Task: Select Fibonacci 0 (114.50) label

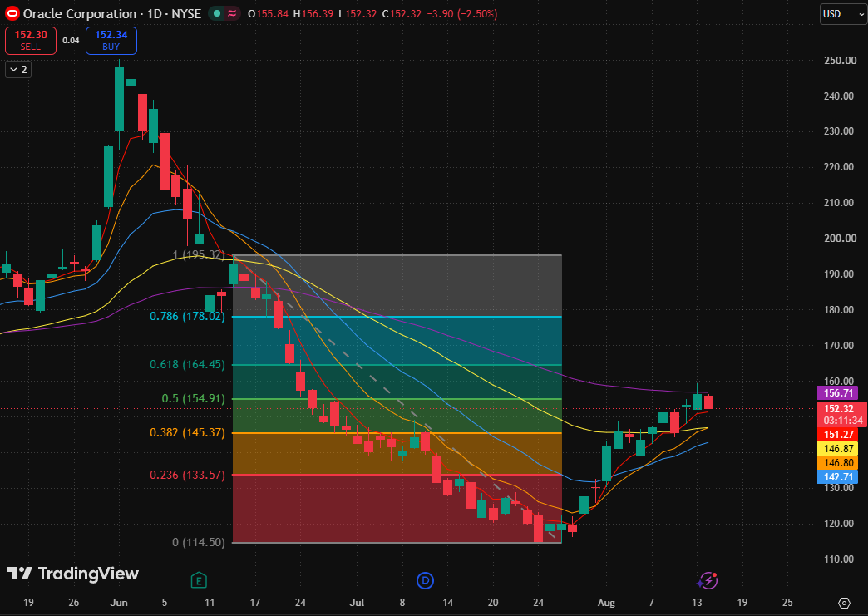Action: click(199, 542)
